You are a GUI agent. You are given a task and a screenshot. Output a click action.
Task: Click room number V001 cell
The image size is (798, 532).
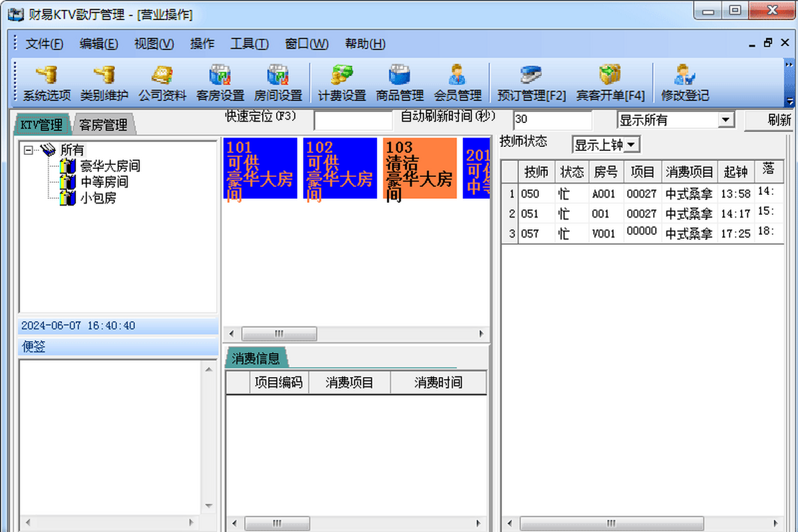click(606, 234)
